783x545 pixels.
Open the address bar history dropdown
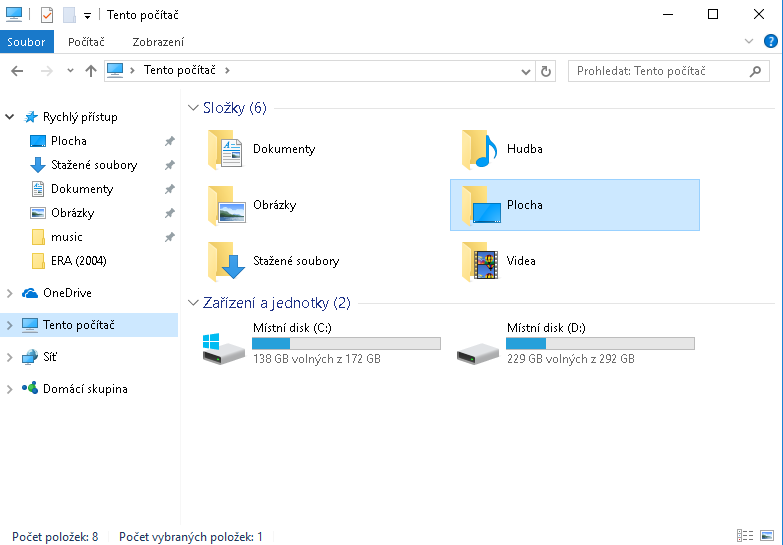525,71
